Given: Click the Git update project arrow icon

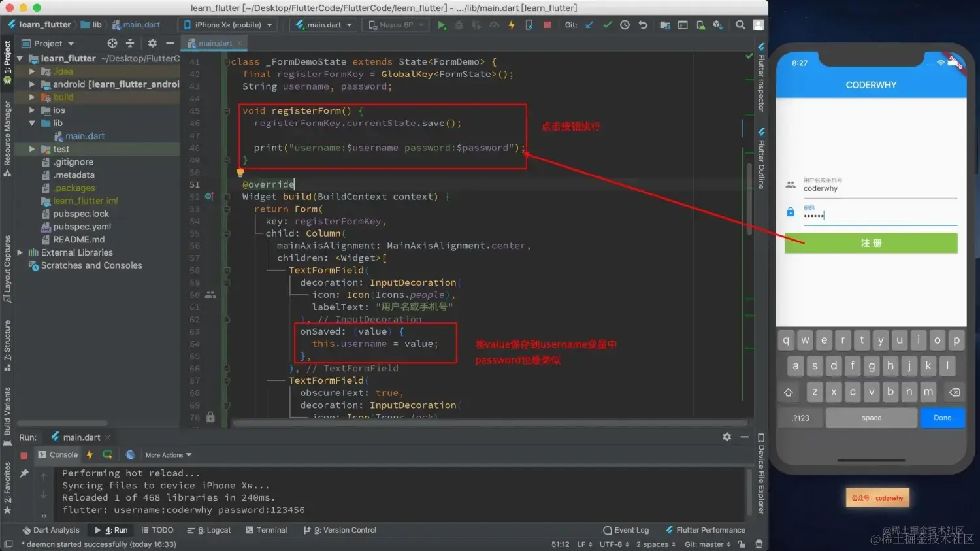Looking at the screenshot, I should (589, 25).
